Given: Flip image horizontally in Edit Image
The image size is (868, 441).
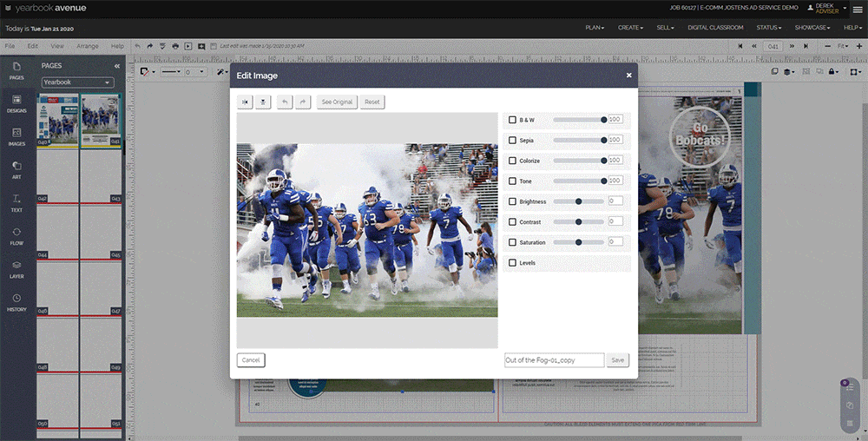Looking at the screenshot, I should click(245, 102).
